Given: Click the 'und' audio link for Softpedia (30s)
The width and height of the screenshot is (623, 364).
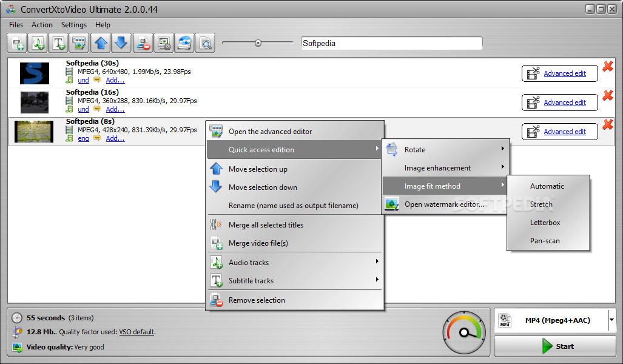Looking at the screenshot, I should pyautogui.click(x=84, y=80).
